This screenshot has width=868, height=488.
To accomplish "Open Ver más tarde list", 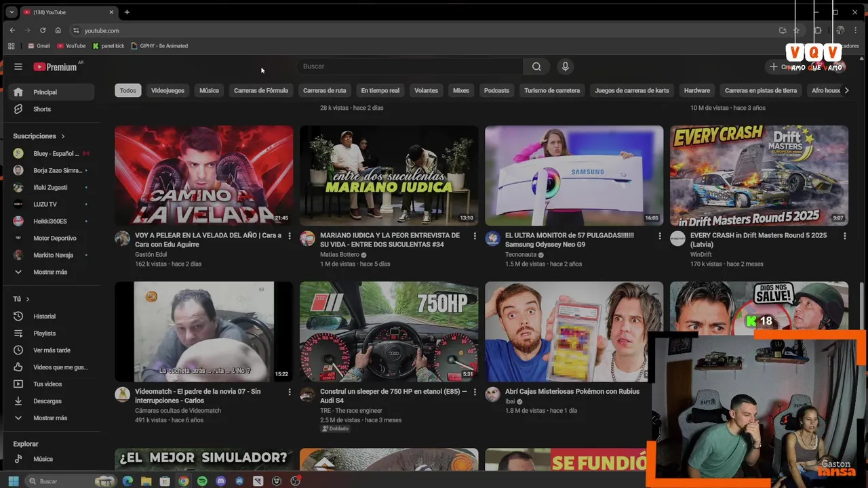I will click(50, 350).
